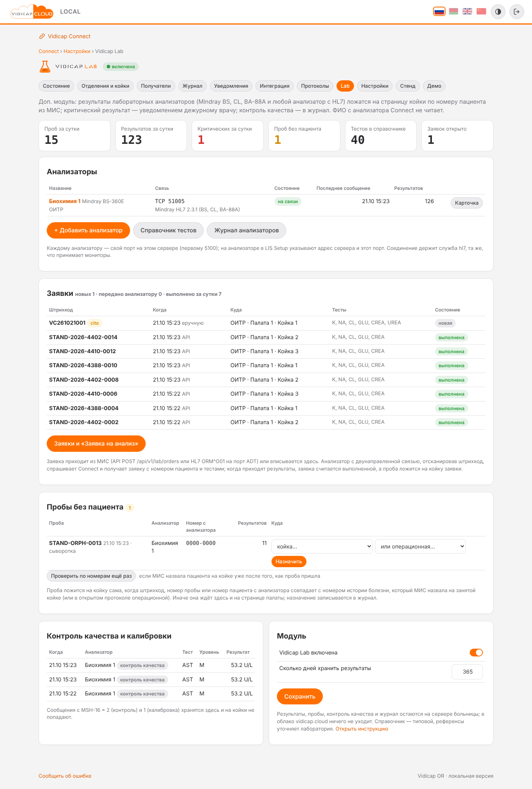Turn off the Vidicap Lab включена switch

coord(476,653)
